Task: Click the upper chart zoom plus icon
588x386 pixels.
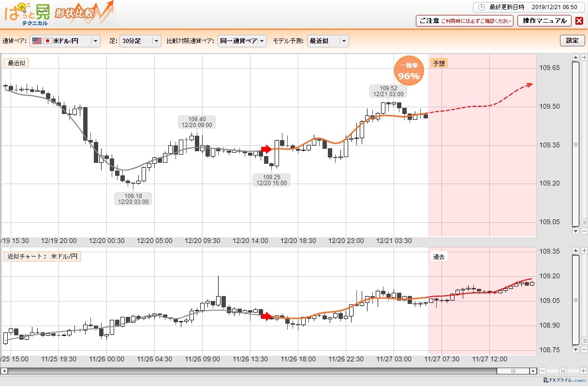Action: [x=584, y=57]
